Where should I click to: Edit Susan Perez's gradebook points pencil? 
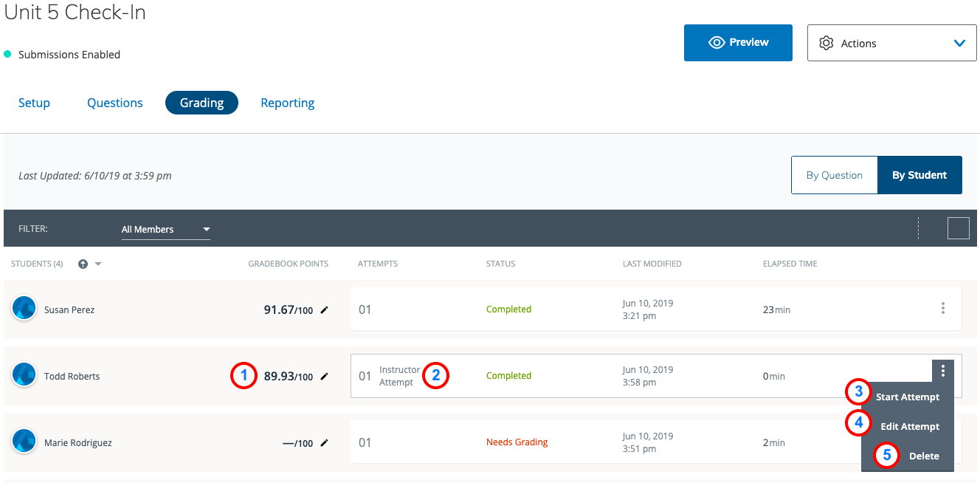click(324, 310)
